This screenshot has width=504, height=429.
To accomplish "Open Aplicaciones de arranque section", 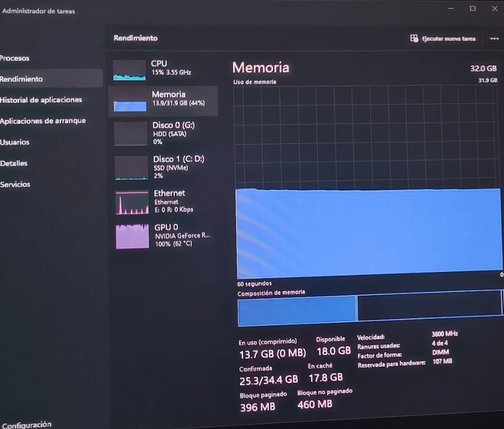I will pyautogui.click(x=44, y=121).
